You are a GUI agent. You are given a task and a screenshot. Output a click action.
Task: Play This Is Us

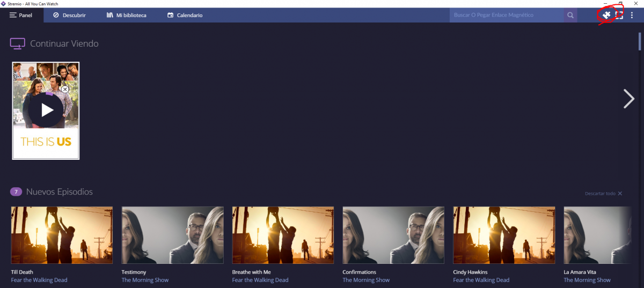point(46,110)
